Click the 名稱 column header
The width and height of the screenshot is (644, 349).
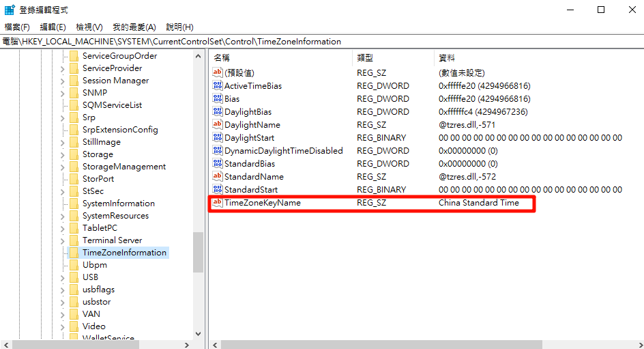point(222,58)
